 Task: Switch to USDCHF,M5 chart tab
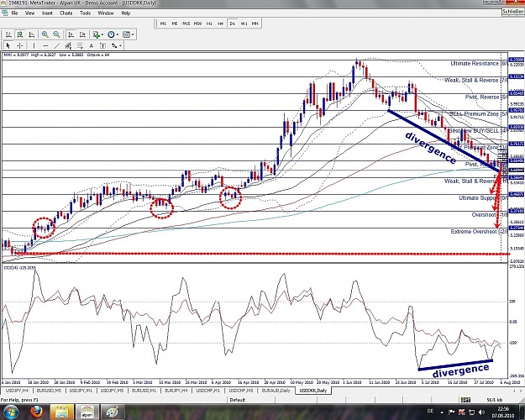[x=241, y=391]
